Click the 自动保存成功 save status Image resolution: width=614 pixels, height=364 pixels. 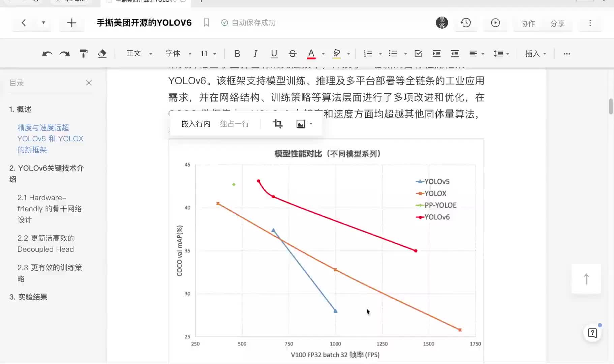pos(248,23)
